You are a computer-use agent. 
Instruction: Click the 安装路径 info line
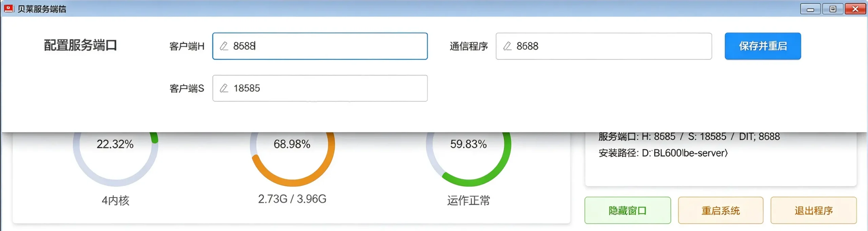click(663, 153)
